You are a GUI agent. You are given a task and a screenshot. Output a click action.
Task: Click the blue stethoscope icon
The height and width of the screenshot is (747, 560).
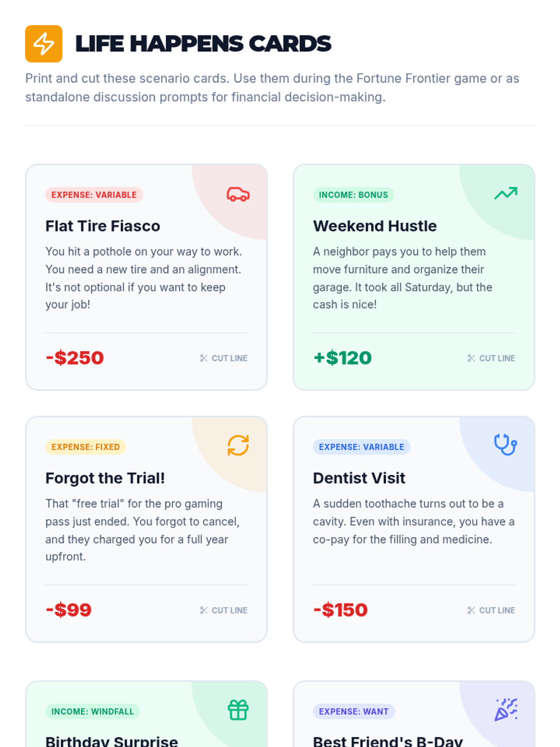click(x=505, y=444)
